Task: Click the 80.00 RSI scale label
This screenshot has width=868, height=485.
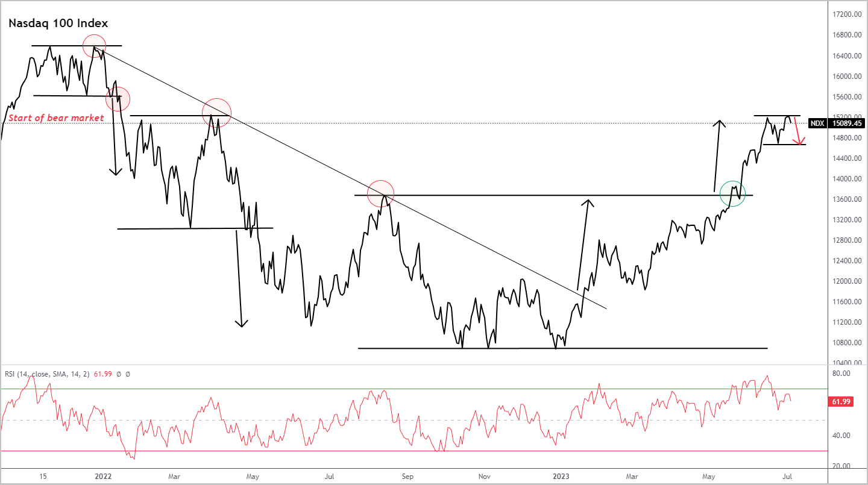Action: [841, 374]
